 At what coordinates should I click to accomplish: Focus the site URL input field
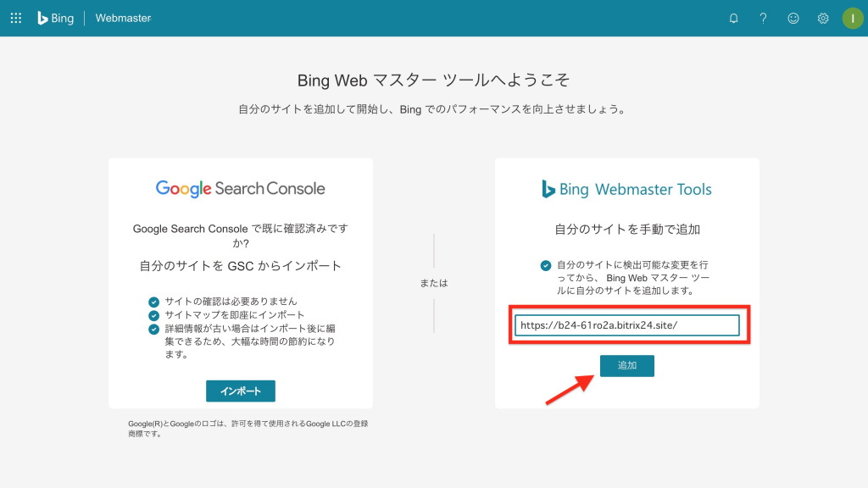(x=626, y=325)
